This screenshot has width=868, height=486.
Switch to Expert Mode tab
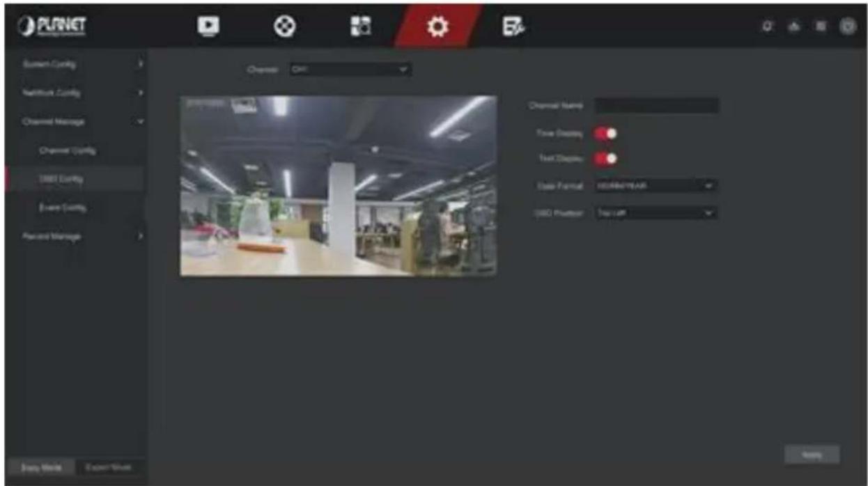tap(109, 467)
